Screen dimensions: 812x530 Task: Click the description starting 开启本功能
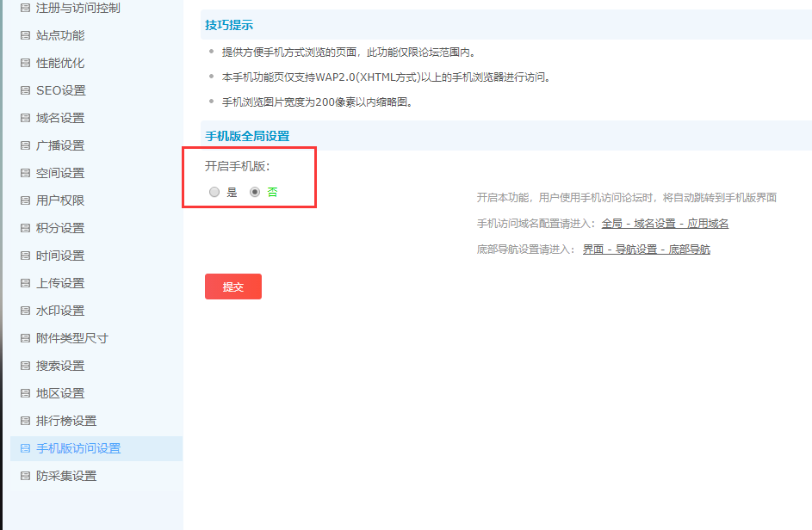pyautogui.click(x=627, y=198)
